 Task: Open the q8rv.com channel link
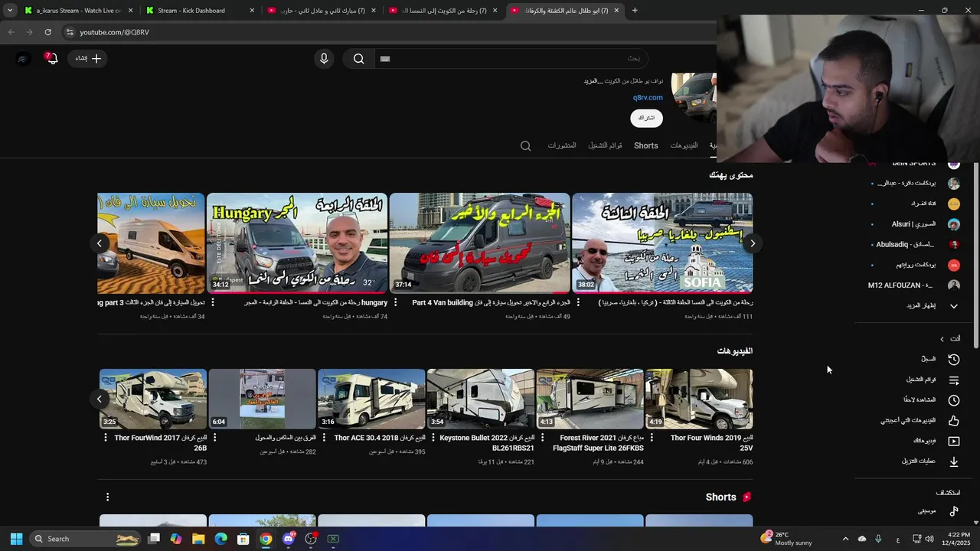(648, 97)
